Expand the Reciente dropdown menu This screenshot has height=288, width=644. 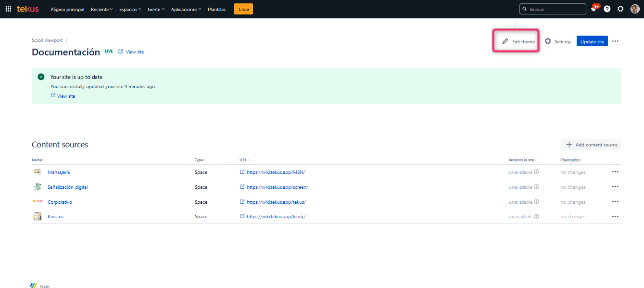101,9
